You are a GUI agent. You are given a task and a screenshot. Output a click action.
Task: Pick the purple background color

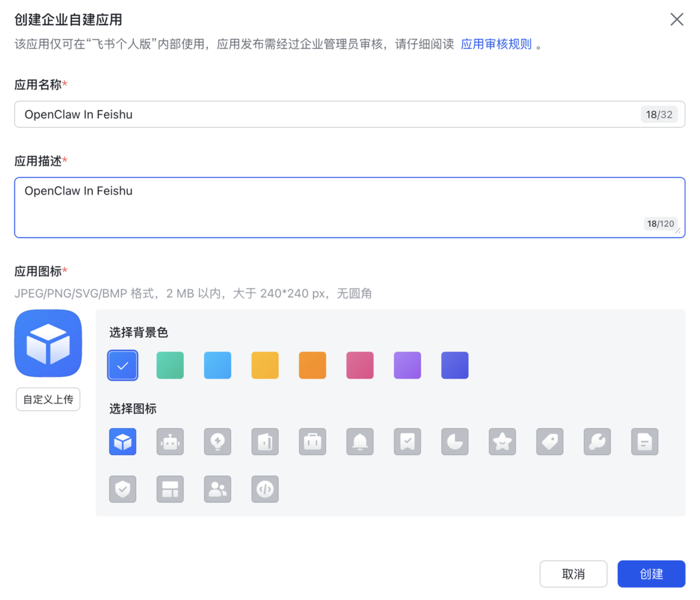pyautogui.click(x=407, y=365)
